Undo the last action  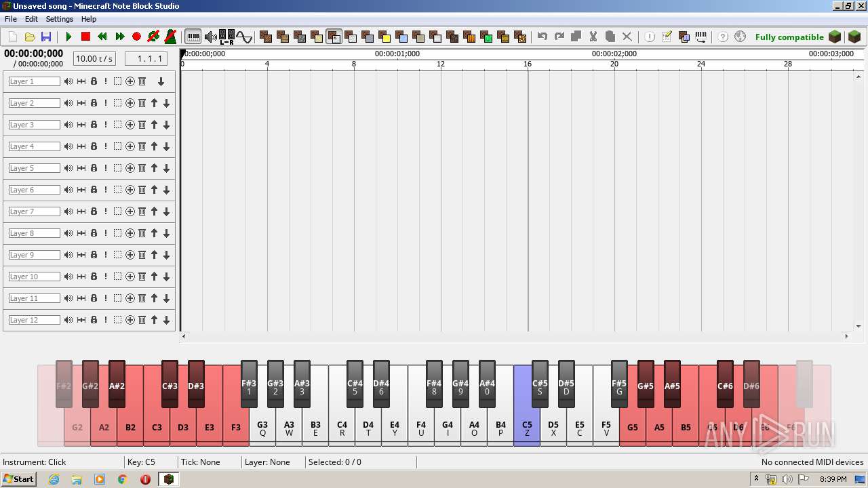point(542,37)
